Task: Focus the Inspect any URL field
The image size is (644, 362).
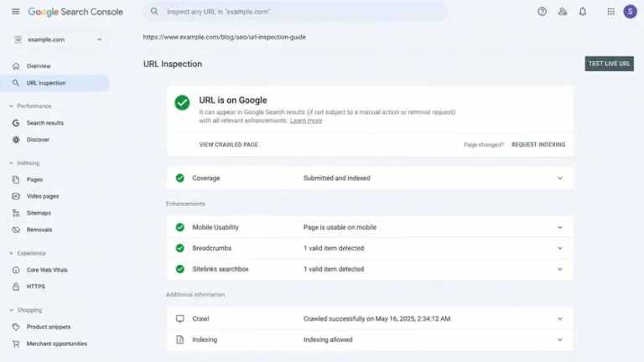Action: pos(296,12)
